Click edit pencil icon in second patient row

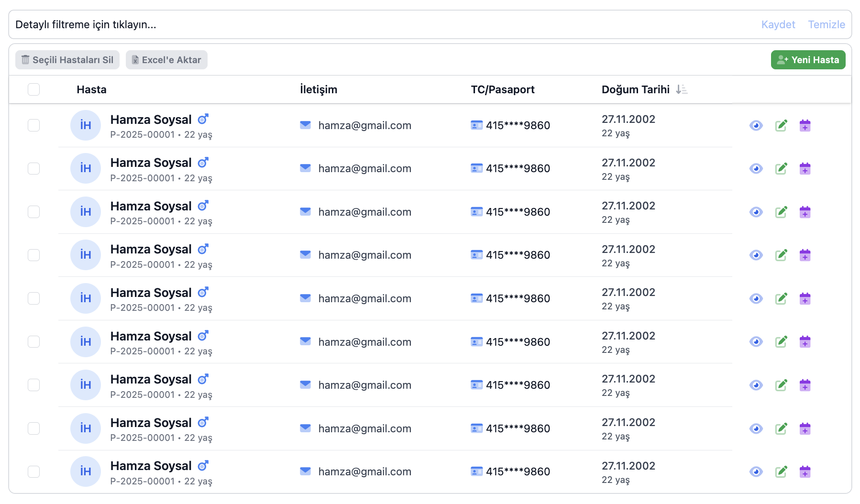(x=781, y=169)
